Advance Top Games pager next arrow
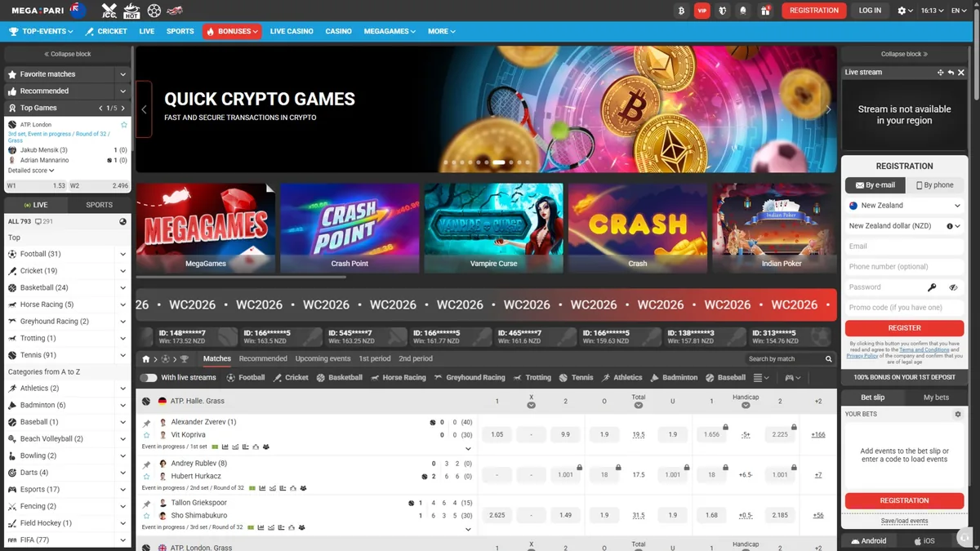 (122, 108)
